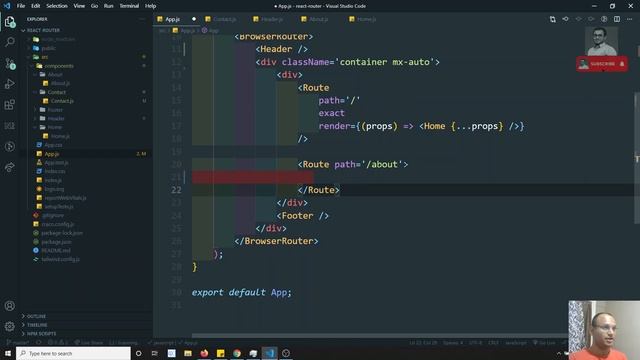
Task: Open the editor More Actions ellipsis
Action: 629,19
